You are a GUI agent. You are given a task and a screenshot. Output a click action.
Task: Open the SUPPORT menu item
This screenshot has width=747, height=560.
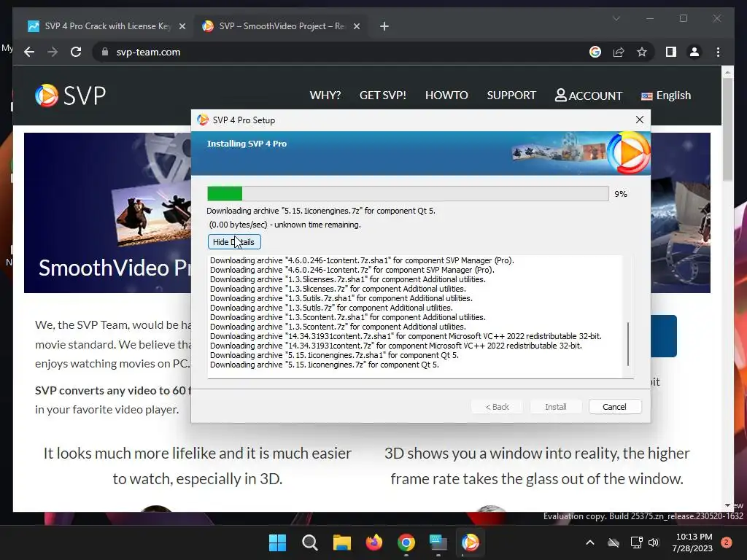pyautogui.click(x=511, y=96)
